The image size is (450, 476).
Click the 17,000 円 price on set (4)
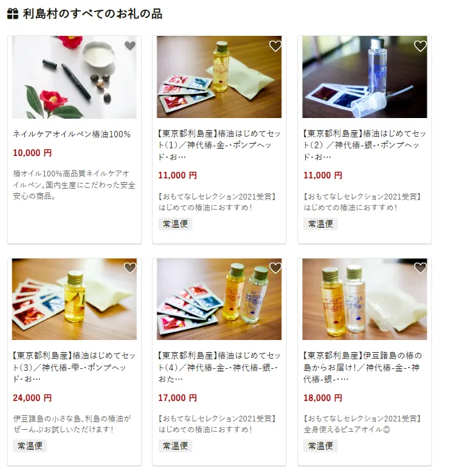(x=178, y=398)
